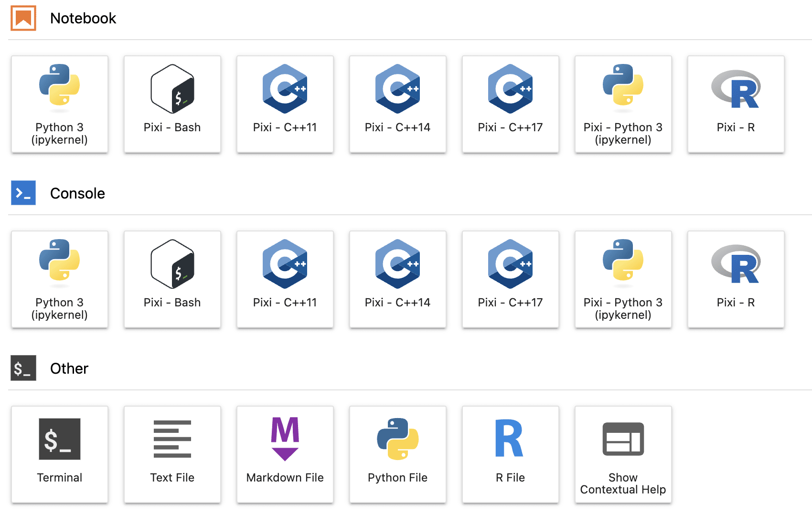This screenshot has width=812, height=524.
Task: Click the Other section terminal icon
Action: 23,368
